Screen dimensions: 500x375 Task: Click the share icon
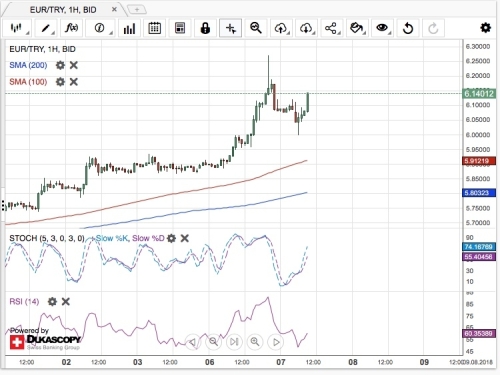point(331,28)
